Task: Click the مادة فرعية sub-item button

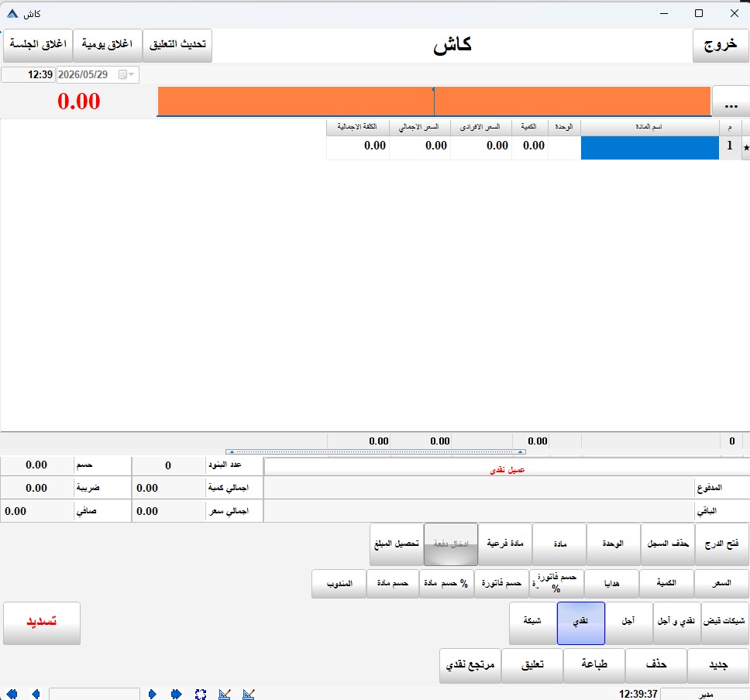Action: 505,544
